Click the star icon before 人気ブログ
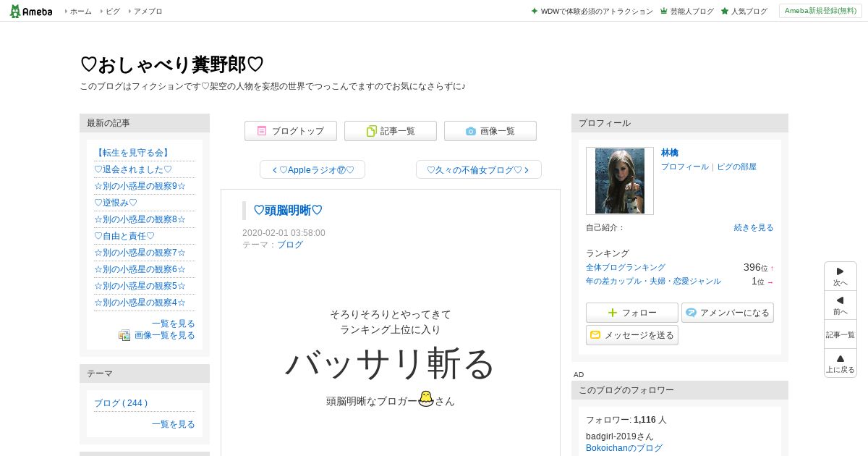The height and width of the screenshot is (456, 868). point(725,12)
